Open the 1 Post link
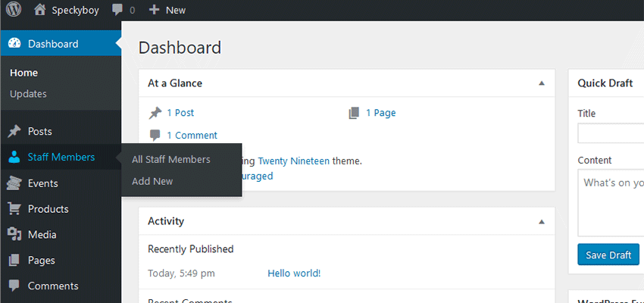Image resolution: width=644 pixels, height=303 pixels. 180,113
